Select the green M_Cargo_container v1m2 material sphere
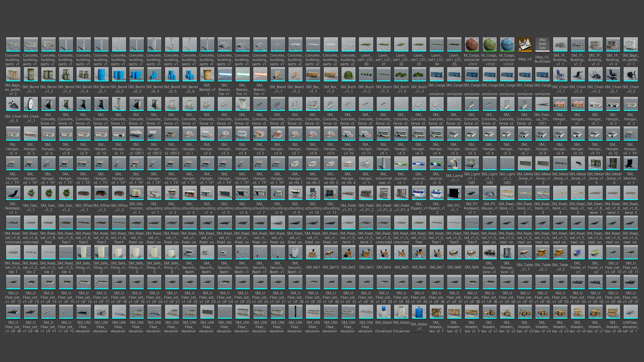 [489, 45]
